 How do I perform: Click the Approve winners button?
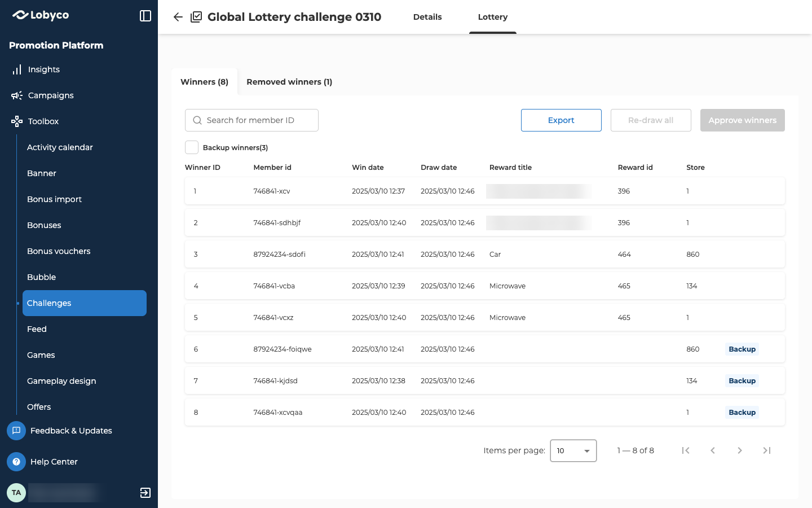point(743,120)
